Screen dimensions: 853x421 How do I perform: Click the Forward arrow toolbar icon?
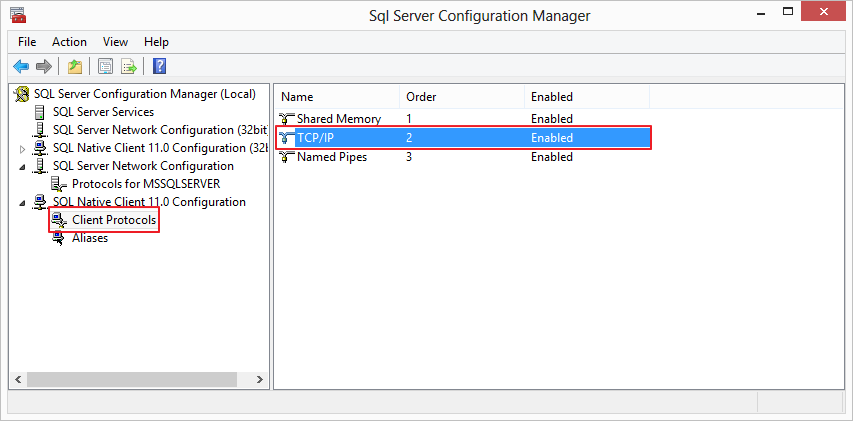pos(43,67)
